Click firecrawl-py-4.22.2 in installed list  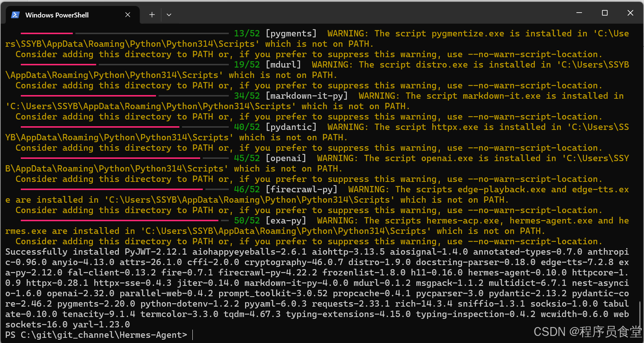pos(268,272)
